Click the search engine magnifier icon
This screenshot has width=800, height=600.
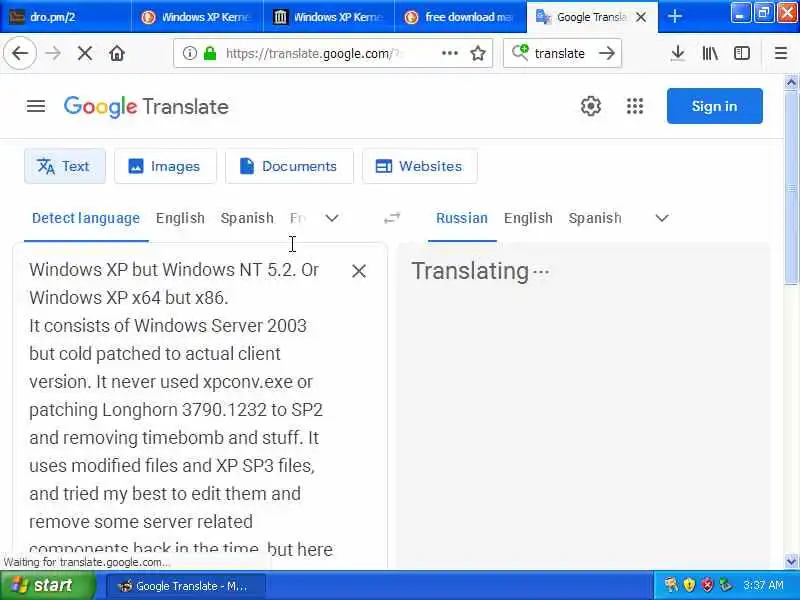(520, 53)
